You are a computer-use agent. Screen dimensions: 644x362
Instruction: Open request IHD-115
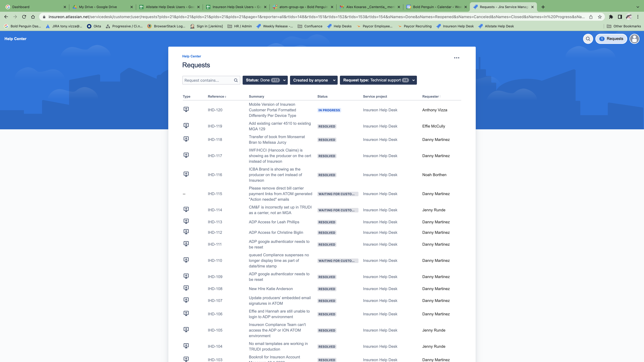pyautogui.click(x=215, y=194)
